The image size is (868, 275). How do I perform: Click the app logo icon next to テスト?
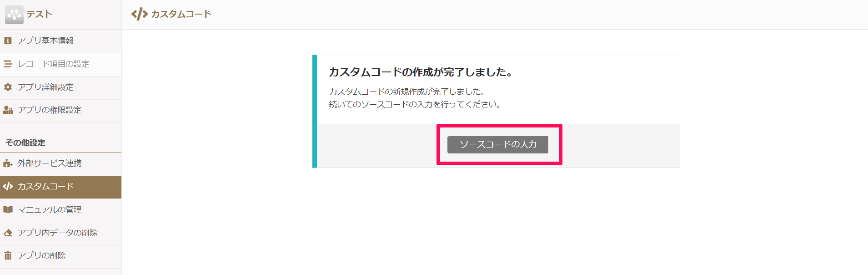pyautogui.click(x=14, y=15)
